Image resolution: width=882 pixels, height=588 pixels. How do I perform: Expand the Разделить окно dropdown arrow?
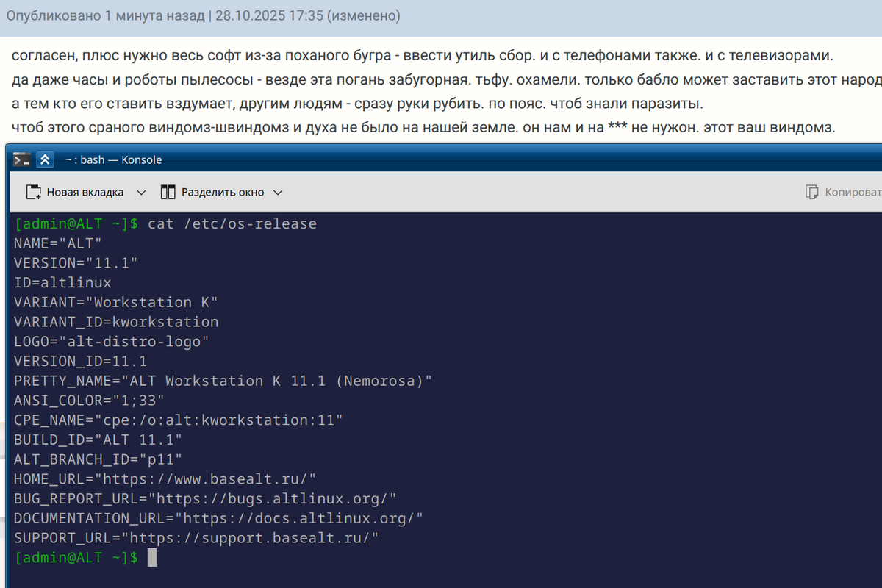(x=278, y=193)
